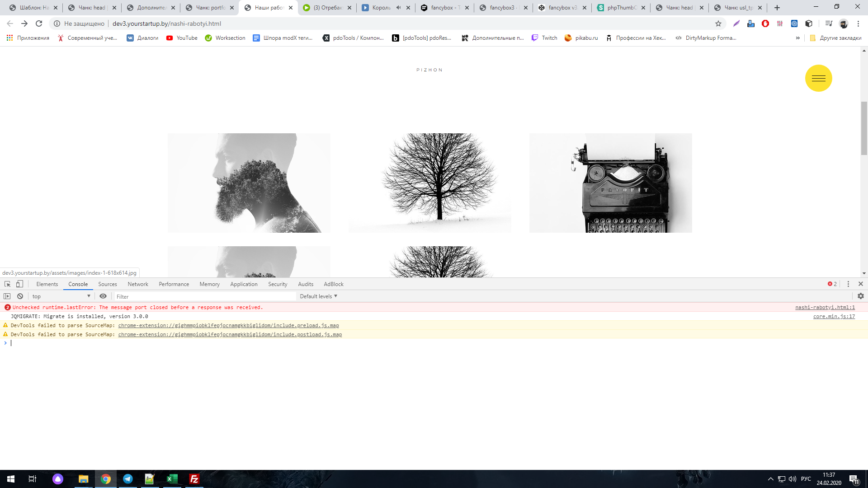Click the red Opera-style extension icon
Image resolution: width=868 pixels, height=488 pixels.
coord(765,23)
